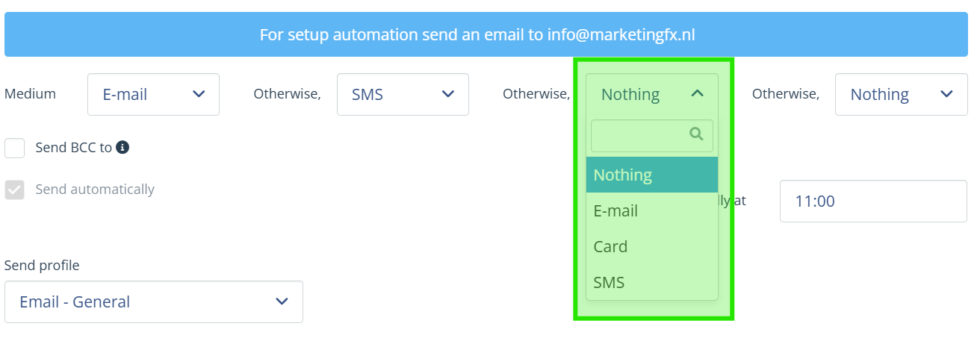Click the 11:00 time input field

(x=873, y=201)
